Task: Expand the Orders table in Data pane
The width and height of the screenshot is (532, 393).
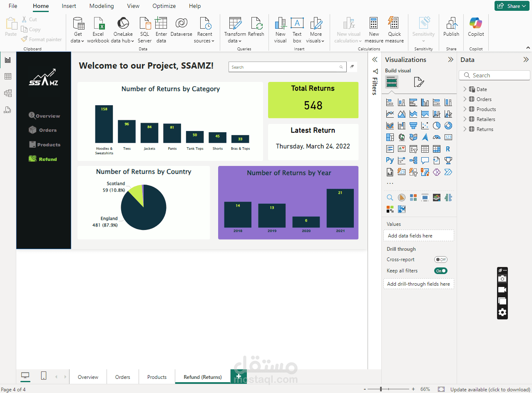Action: (x=465, y=99)
